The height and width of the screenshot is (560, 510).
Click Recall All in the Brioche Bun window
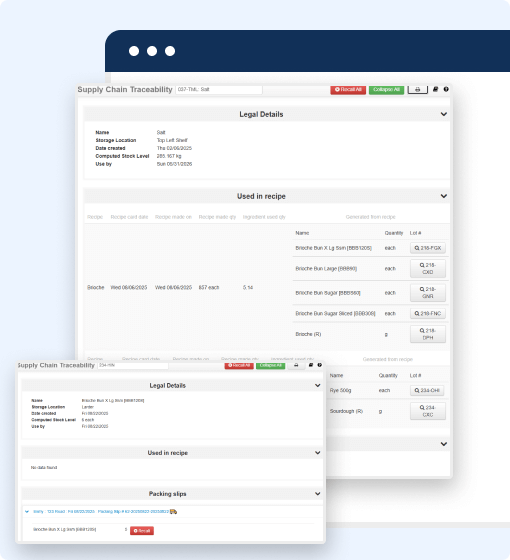[x=239, y=365]
